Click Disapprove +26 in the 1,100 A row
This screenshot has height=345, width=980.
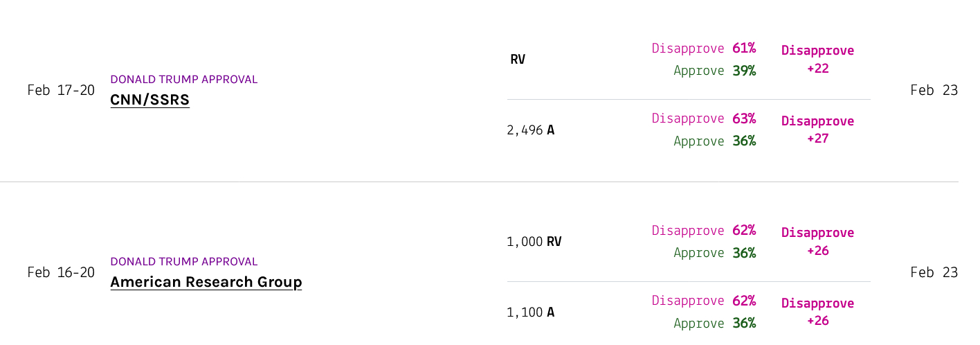(x=817, y=312)
